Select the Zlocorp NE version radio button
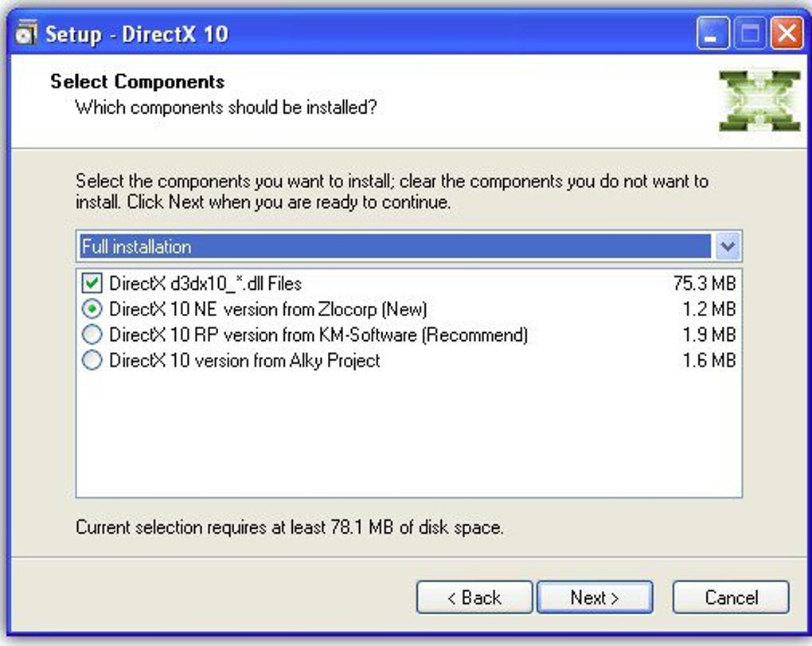Viewport: 812px width, 646px height. click(92, 308)
